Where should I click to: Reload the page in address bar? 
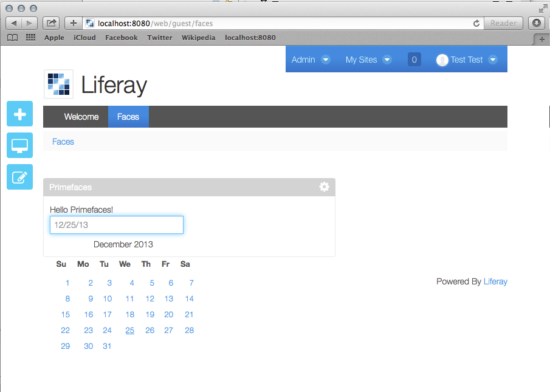476,23
